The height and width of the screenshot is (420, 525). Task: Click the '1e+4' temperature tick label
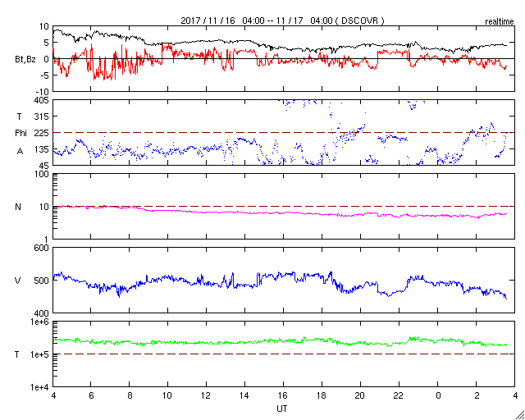[40, 387]
